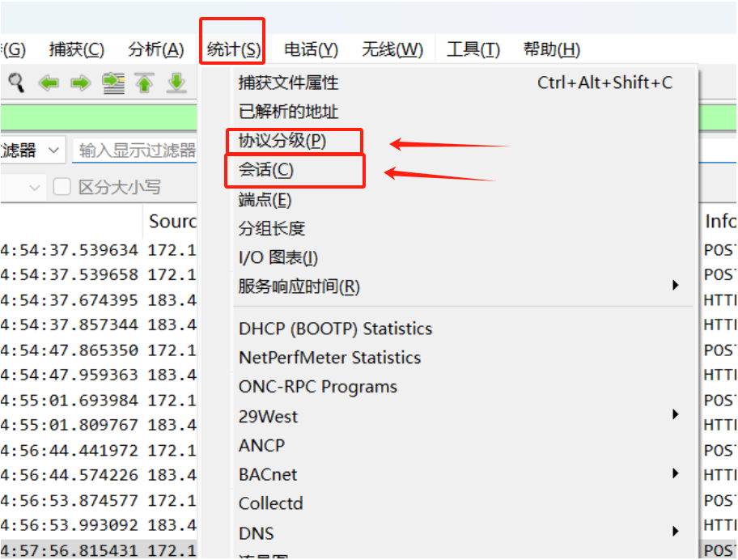This screenshot has height=560, width=738.
Task: Select packet row at 4:54:37.539658
Action: click(99, 274)
